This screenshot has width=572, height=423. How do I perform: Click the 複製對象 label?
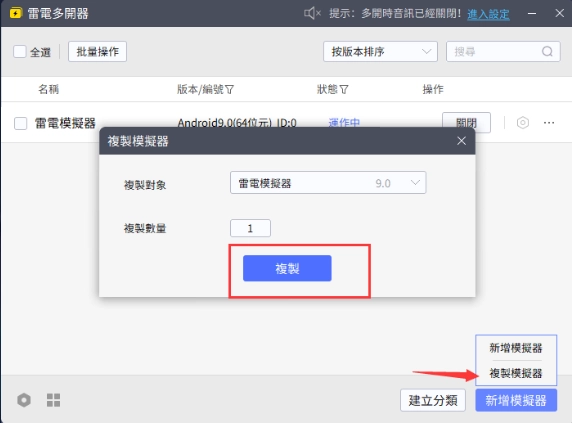[145, 185]
